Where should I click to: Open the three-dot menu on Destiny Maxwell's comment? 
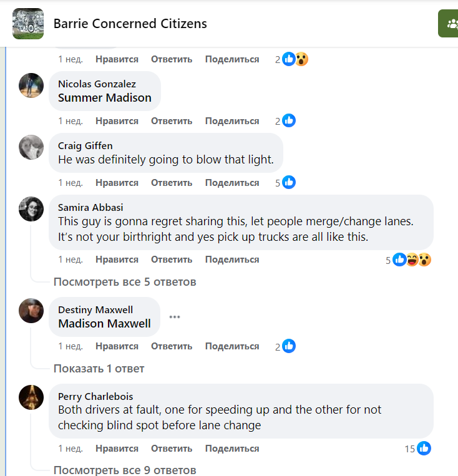click(175, 317)
